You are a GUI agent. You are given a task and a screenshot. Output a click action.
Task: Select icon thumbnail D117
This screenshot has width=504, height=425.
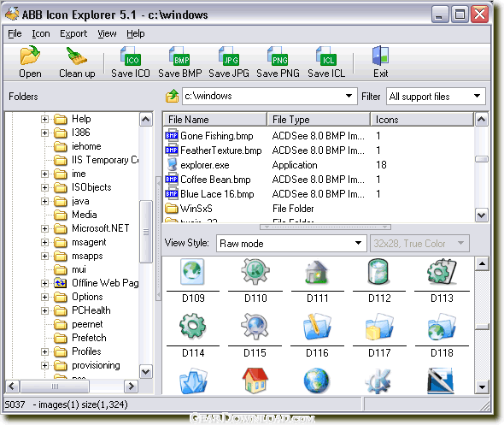pos(379,326)
